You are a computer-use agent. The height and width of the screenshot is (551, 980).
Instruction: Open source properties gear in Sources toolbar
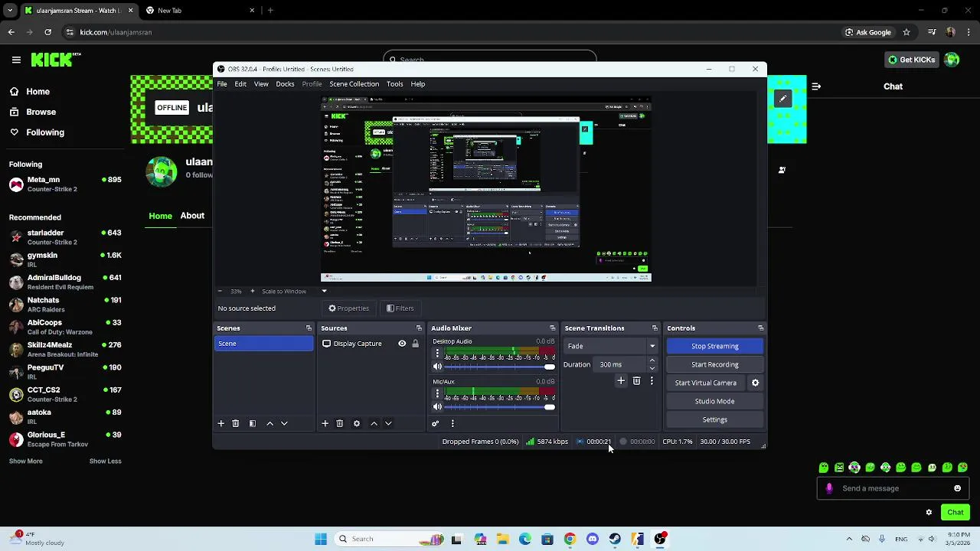point(357,423)
